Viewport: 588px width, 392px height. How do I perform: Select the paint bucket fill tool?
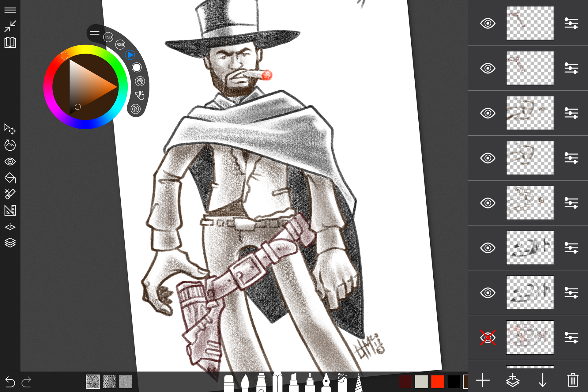(x=10, y=178)
